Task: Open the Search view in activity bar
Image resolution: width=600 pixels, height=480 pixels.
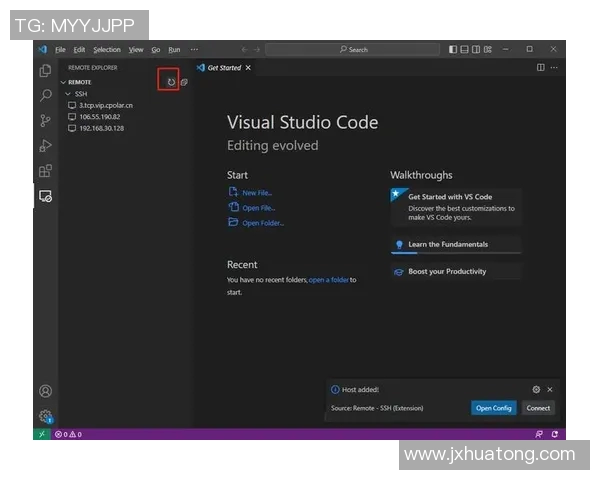Action: coord(45,96)
